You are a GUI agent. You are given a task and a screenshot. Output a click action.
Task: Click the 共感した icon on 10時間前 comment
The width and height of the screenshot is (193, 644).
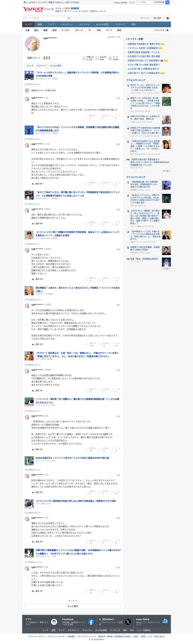click(87, 279)
